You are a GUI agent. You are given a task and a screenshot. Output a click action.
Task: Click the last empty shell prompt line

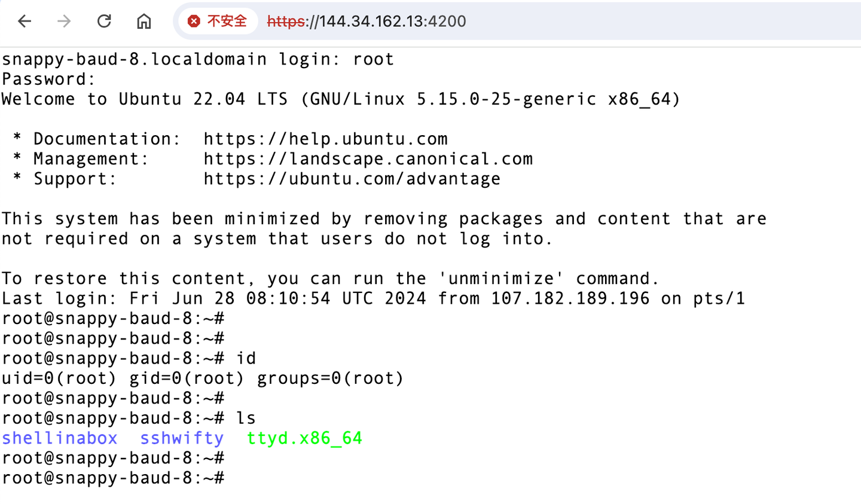click(112, 478)
